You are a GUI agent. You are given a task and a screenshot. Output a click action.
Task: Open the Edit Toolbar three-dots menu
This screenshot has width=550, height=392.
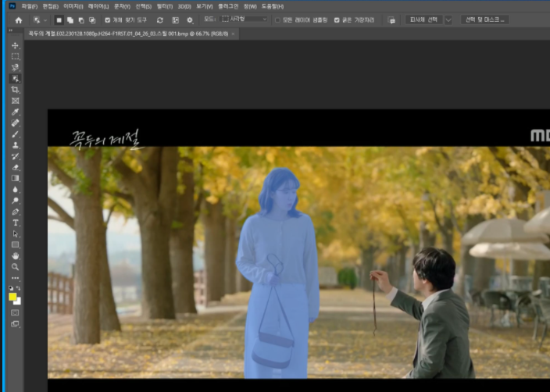(15, 279)
